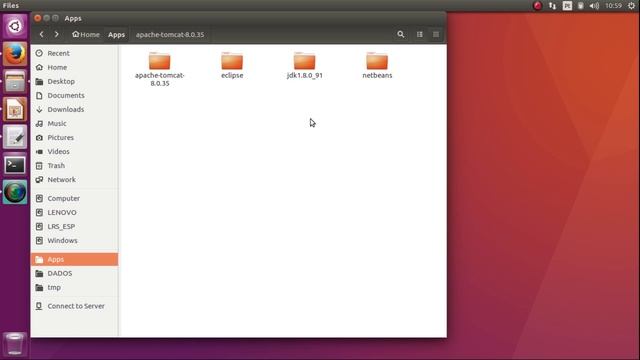Select Desktop in the sidebar
Screen dimensions: 640x360
[74, 81]
